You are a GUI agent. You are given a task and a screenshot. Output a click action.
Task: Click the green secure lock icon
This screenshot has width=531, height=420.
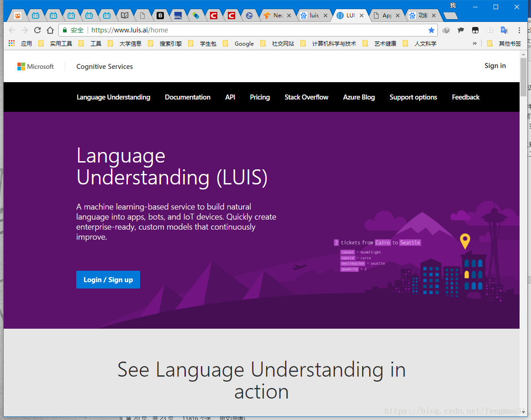click(65, 30)
